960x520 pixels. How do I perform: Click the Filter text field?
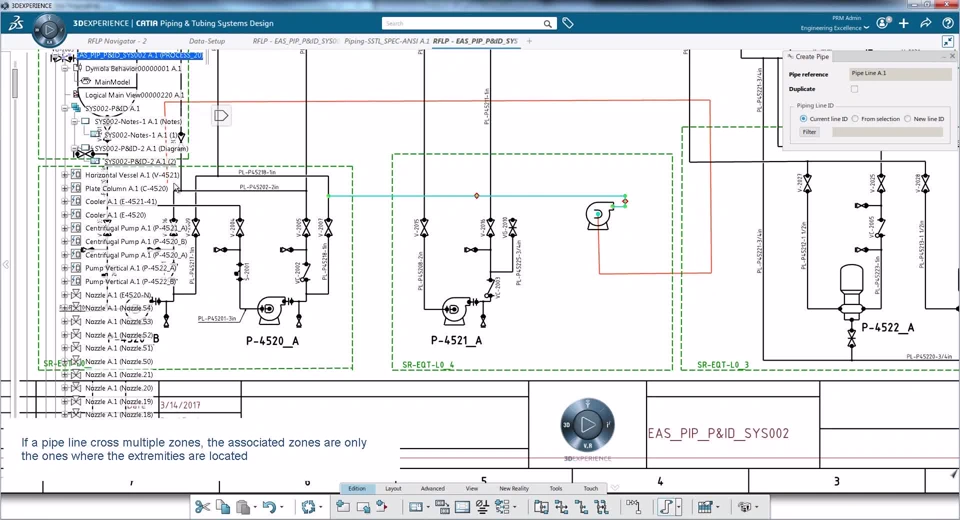(887, 132)
